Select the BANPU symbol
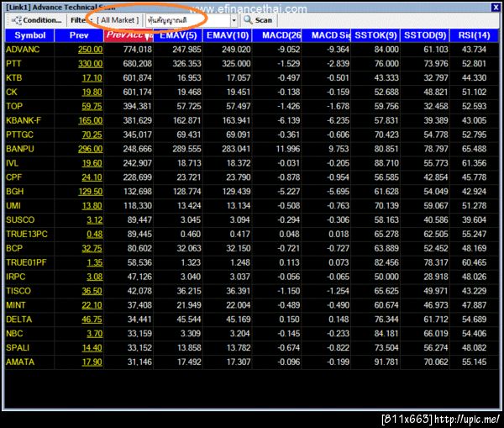Viewport: 504px width, 428px height. pyautogui.click(x=20, y=149)
